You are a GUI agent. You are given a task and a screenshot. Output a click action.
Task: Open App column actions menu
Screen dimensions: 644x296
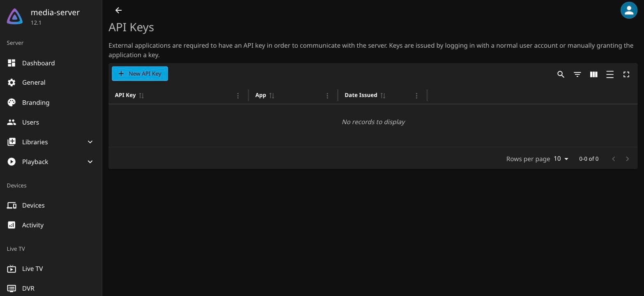coord(327,95)
